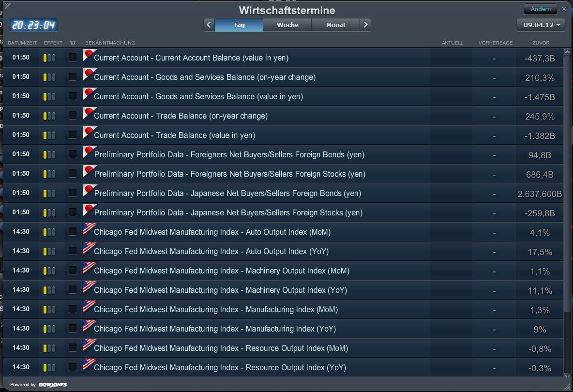Click Japan flag on Goods and Services on-year row

pos(90,75)
